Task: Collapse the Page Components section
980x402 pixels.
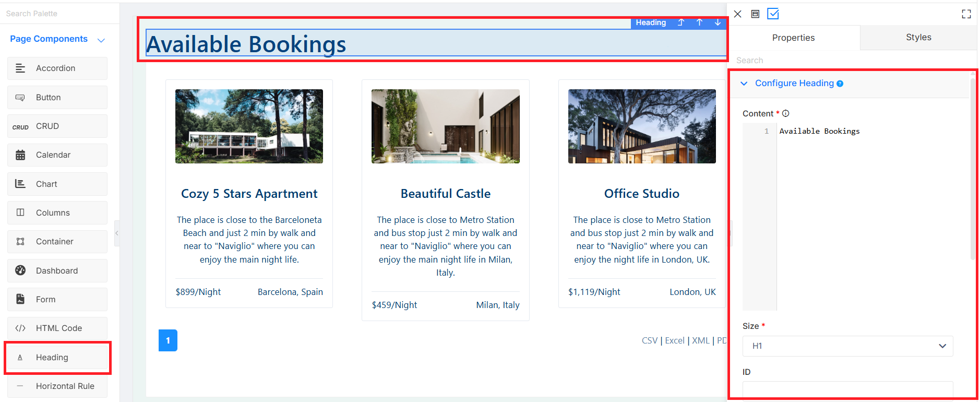Action: (101, 40)
